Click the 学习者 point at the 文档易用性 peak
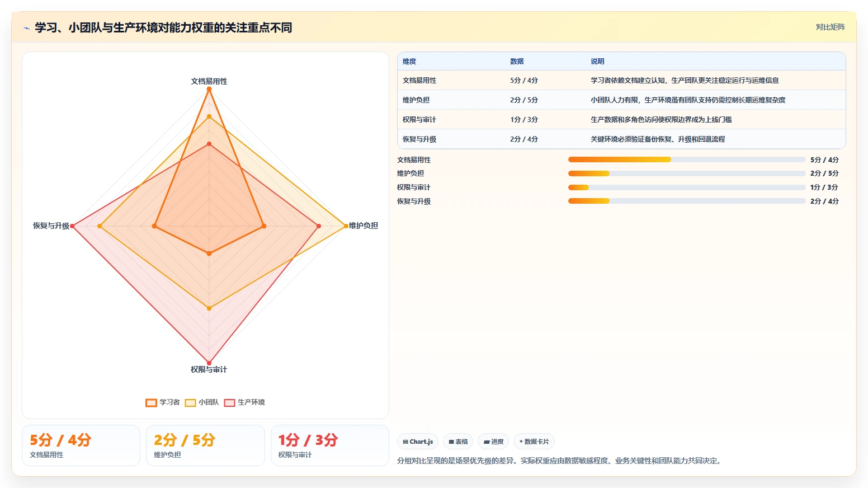868x488 pixels. tap(209, 89)
